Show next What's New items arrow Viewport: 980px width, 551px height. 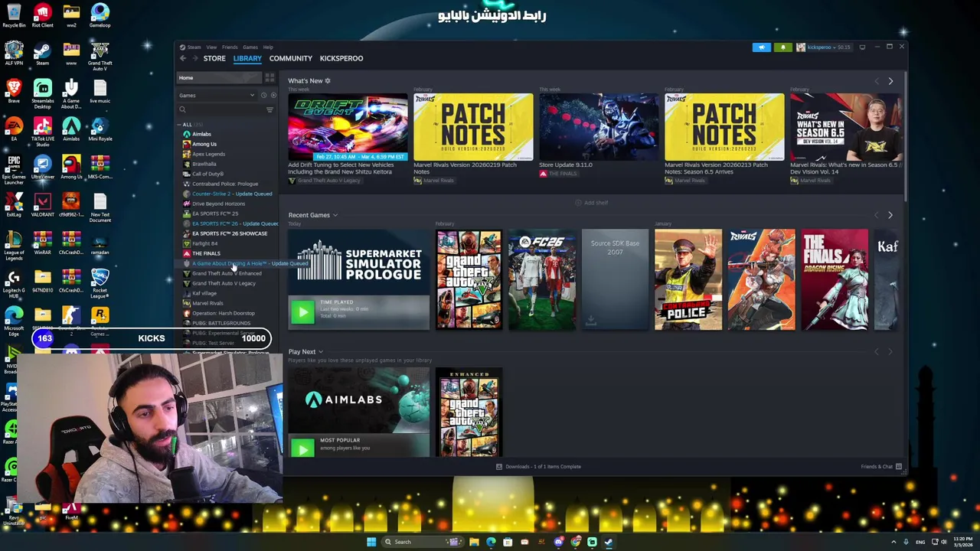pyautogui.click(x=890, y=81)
